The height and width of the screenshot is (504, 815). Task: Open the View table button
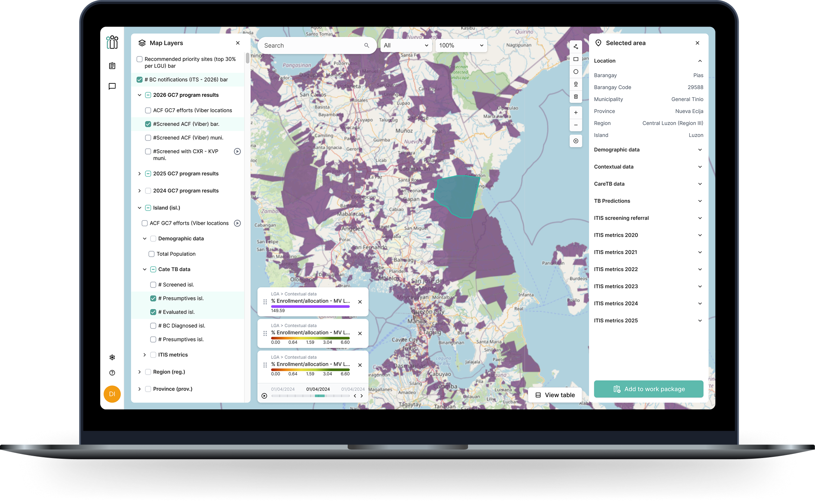coord(555,395)
